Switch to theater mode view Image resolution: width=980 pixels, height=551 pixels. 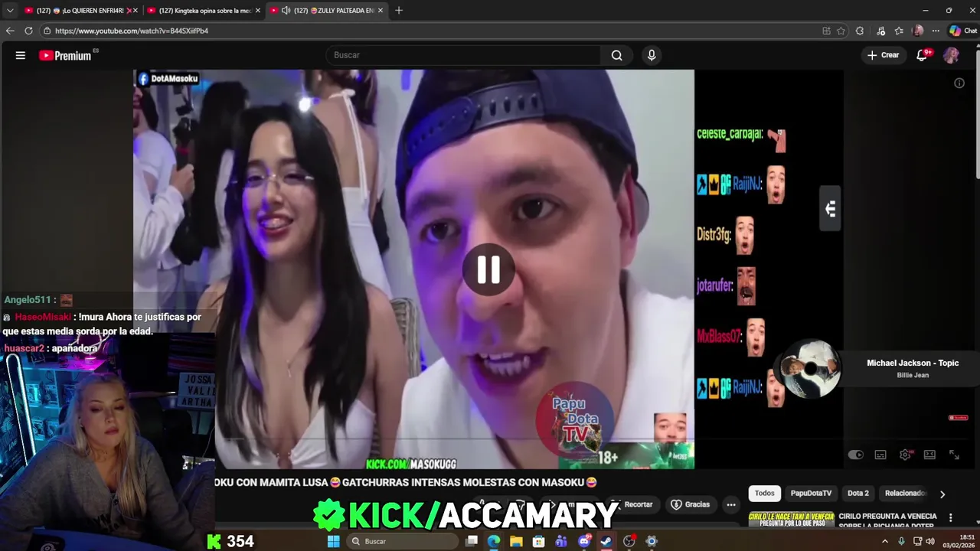click(929, 455)
